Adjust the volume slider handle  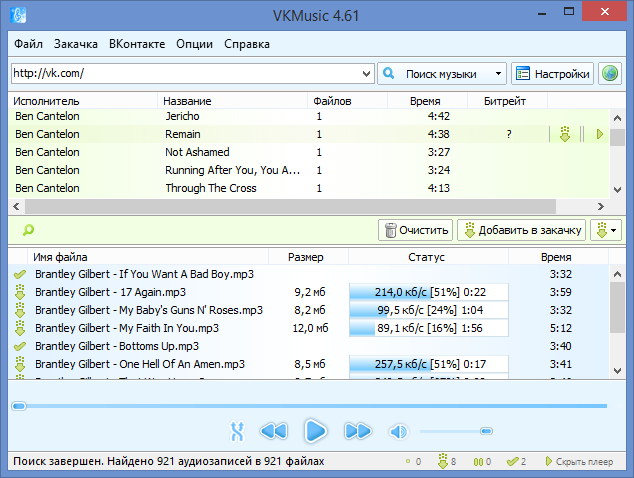coord(486,431)
